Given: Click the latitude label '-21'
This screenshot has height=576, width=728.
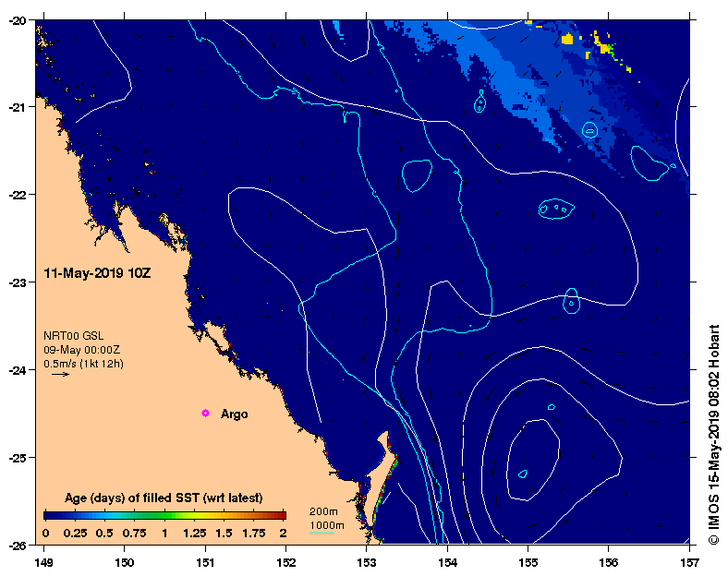Looking at the screenshot, I should [x=18, y=107].
